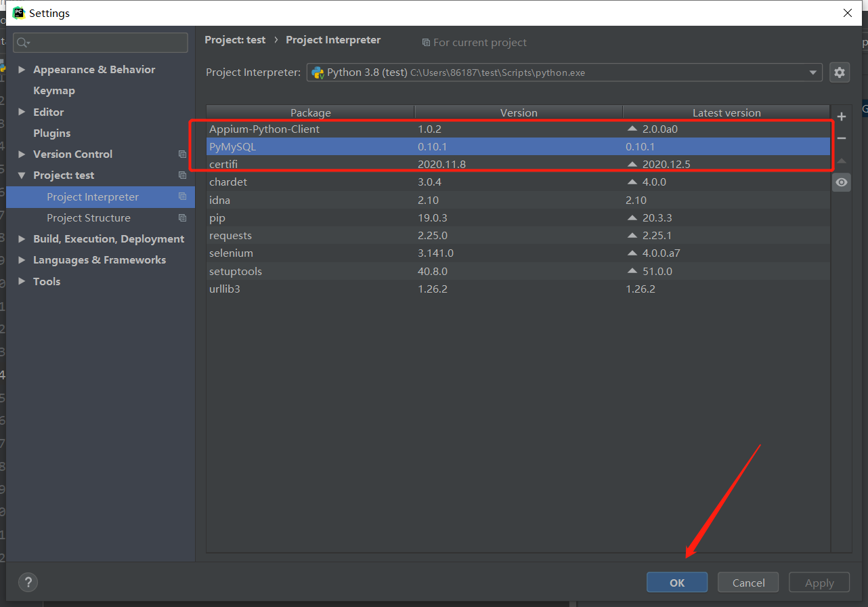Open the Plugins settings page

(x=52, y=133)
